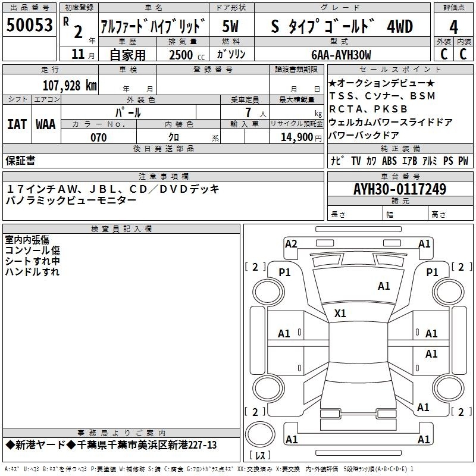This screenshot has width=476, height=476.
Task: Click the mileage value 107,928 km
Action: pyautogui.click(x=69, y=85)
